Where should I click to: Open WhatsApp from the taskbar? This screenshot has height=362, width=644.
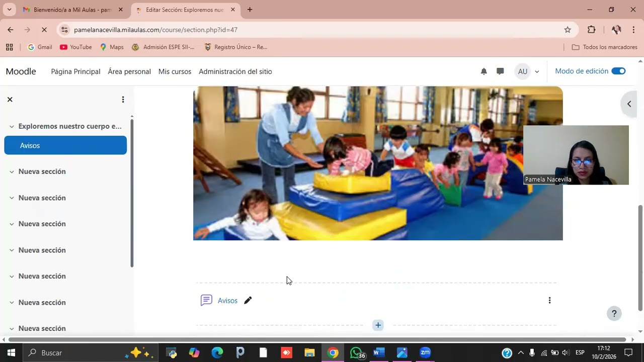pyautogui.click(x=356, y=352)
